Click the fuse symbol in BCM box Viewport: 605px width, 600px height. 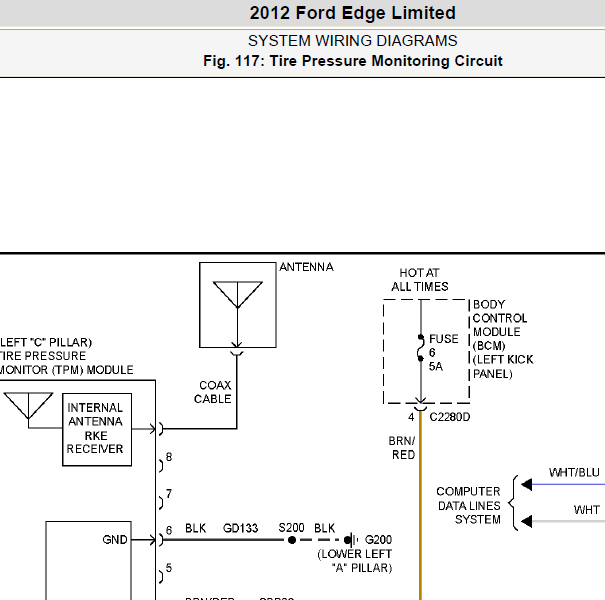coord(421,348)
